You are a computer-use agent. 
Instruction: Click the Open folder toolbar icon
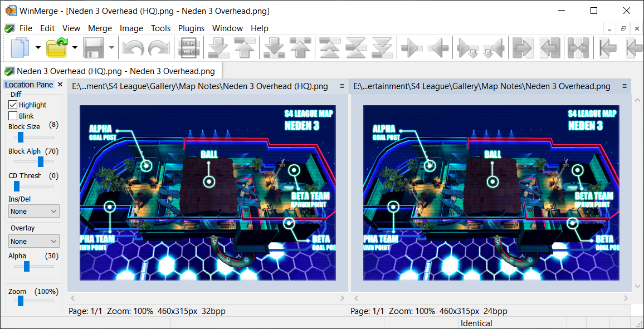pyautogui.click(x=57, y=48)
